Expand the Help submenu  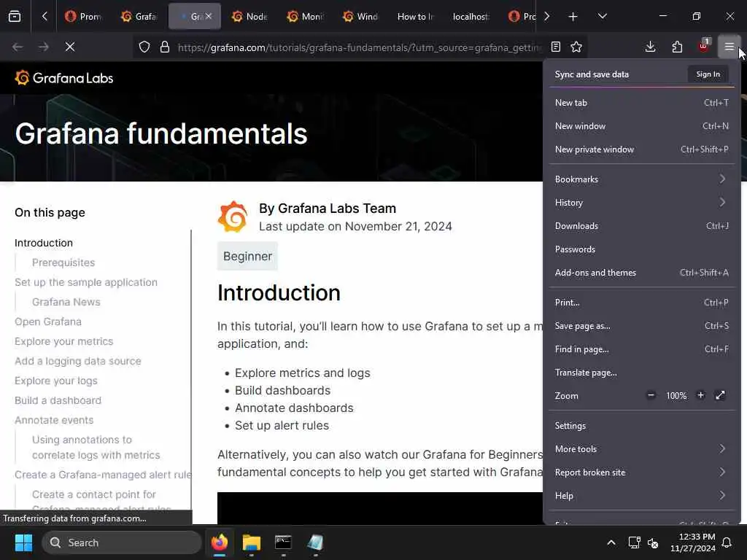pos(642,496)
